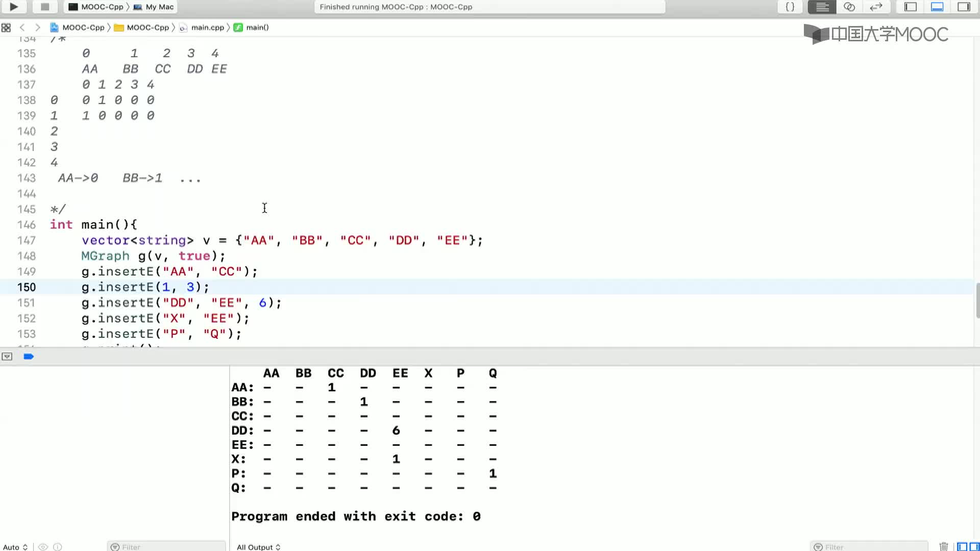
Task: Click value 6 in console DD row
Action: [396, 431]
